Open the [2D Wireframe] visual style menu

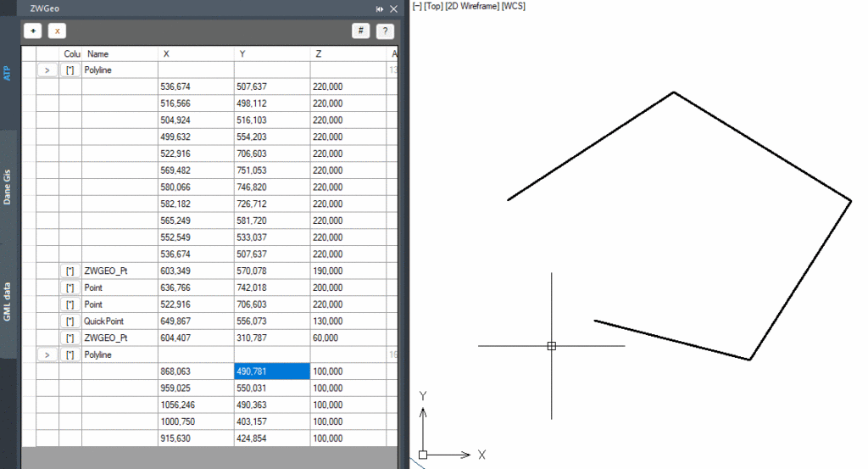(472, 6)
